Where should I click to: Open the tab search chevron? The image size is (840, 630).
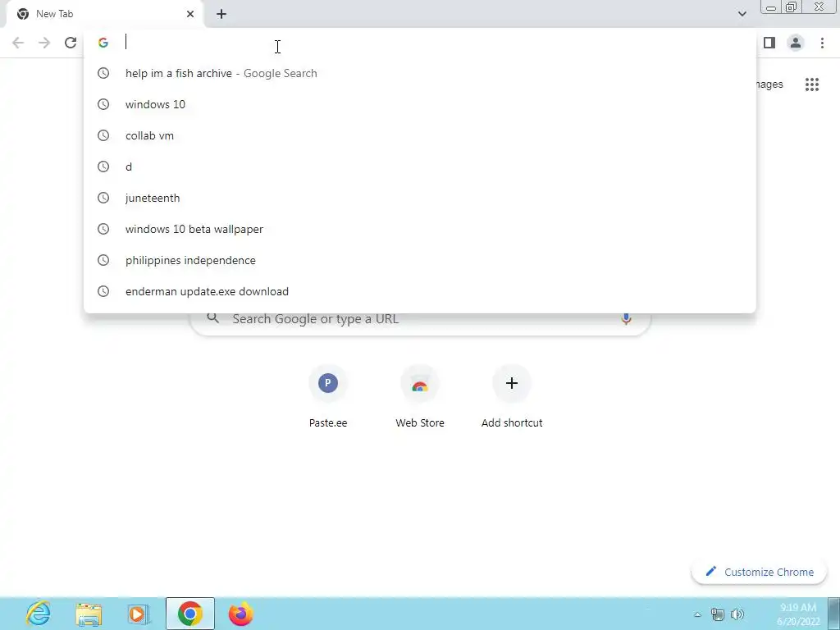742,14
